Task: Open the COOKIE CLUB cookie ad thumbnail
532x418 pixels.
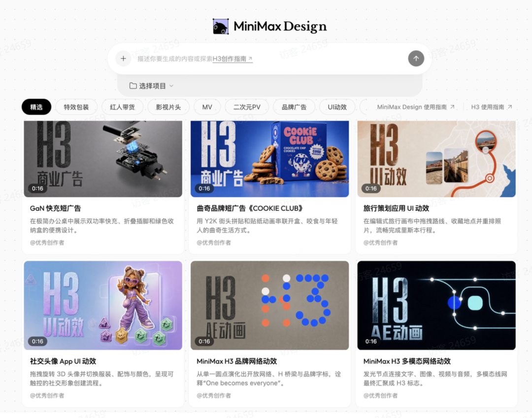Action: (x=270, y=159)
